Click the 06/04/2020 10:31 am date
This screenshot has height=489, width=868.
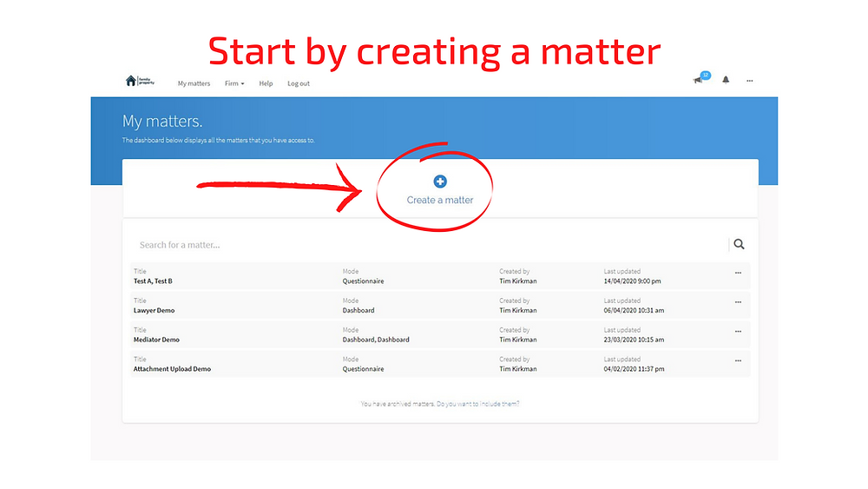point(634,311)
